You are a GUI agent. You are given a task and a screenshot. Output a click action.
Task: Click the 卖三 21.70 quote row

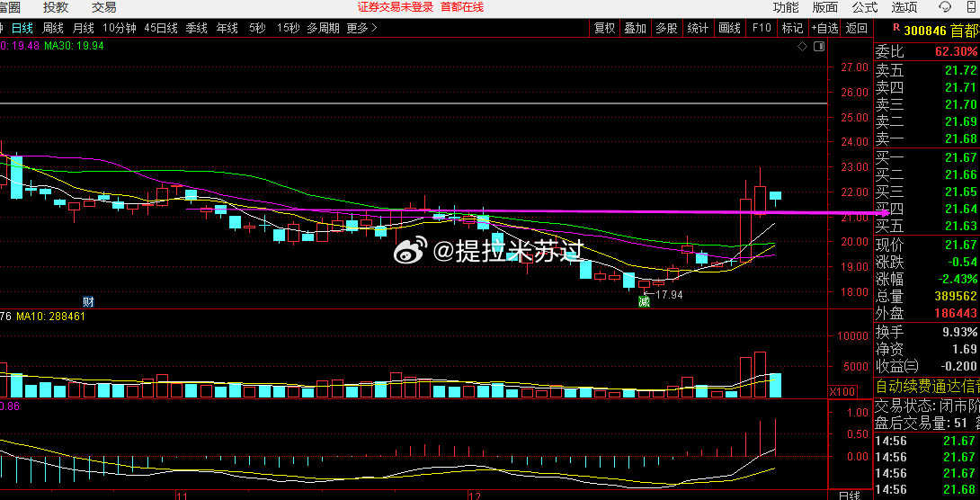click(927, 104)
